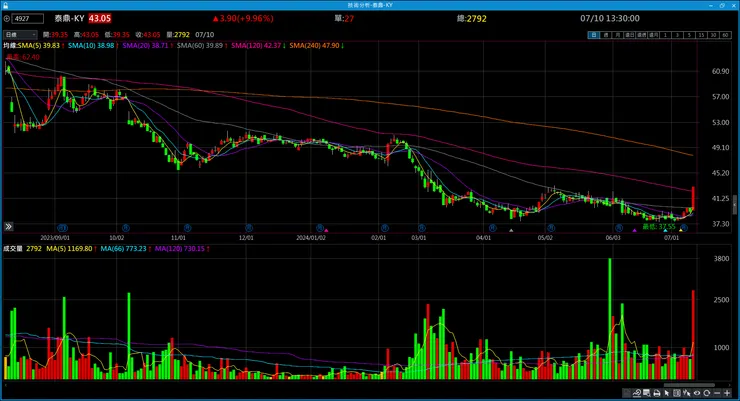This screenshot has width=740, height=401.
Task: Switch to the 月 monthly timeframe
Action: (618, 35)
